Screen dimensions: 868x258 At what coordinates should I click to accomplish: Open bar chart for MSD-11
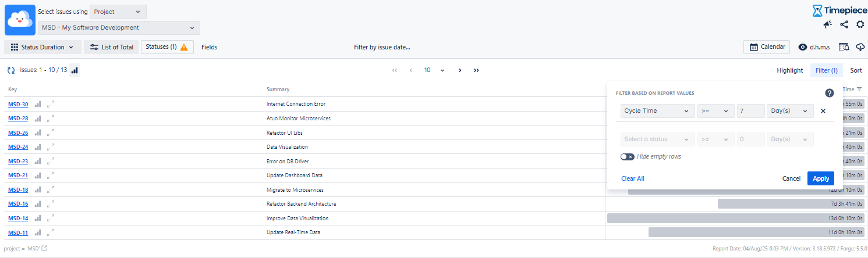pyautogui.click(x=38, y=232)
